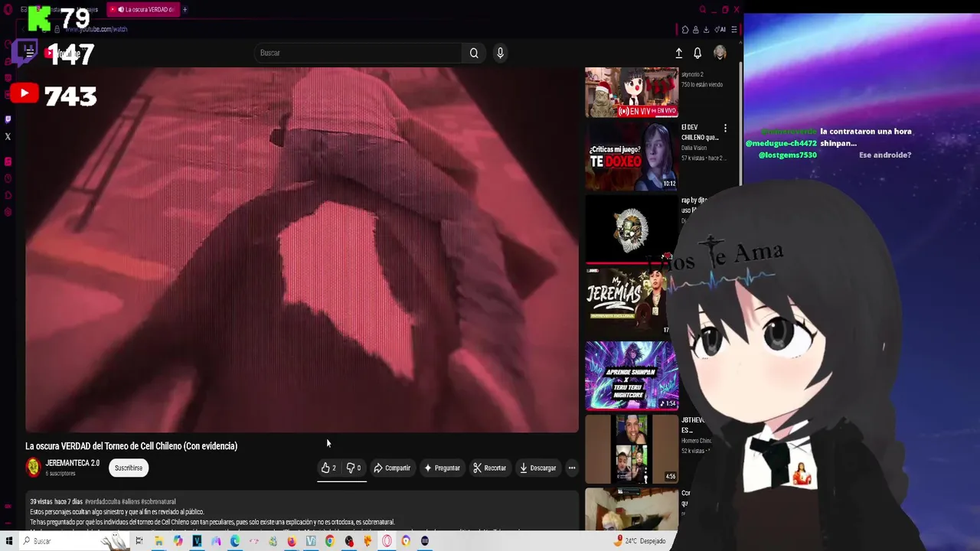Screen dimensions: 980x551
Task: Open the Opera logo main menu
Action: (8, 9)
